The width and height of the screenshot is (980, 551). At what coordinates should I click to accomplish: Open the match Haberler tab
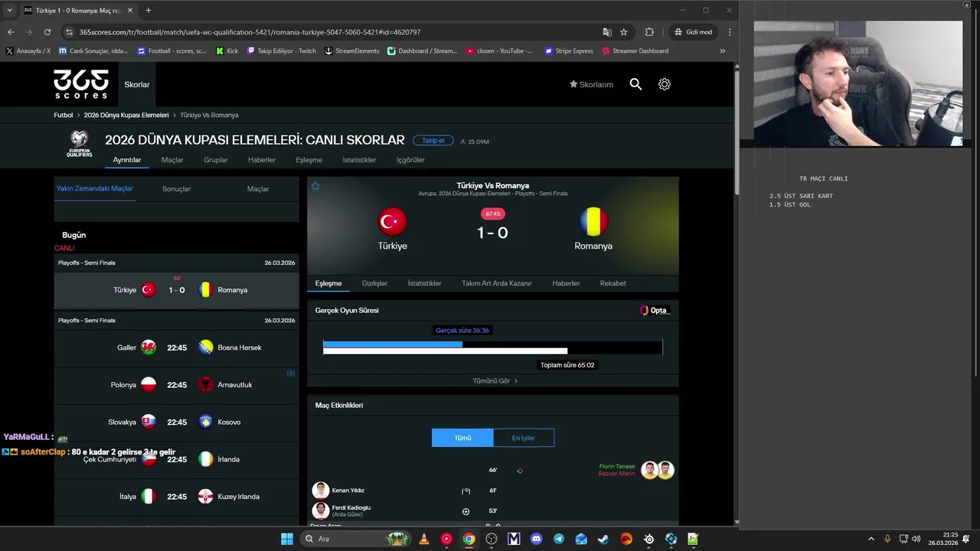tap(566, 283)
